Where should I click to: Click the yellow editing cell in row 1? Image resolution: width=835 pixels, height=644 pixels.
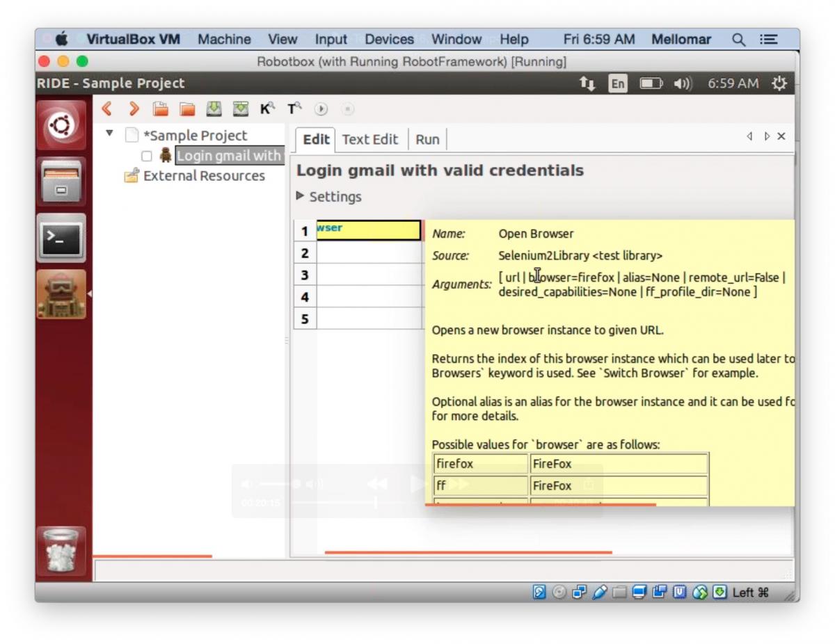point(368,231)
